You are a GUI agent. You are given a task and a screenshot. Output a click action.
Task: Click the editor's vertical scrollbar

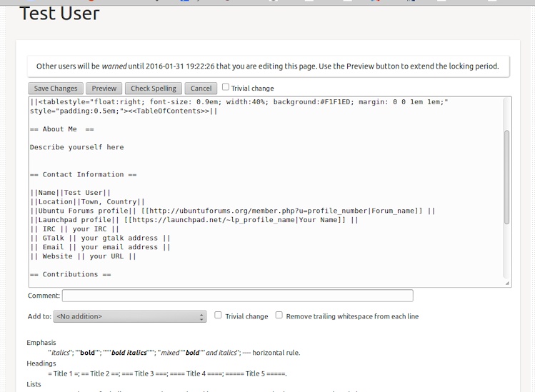pos(507,177)
